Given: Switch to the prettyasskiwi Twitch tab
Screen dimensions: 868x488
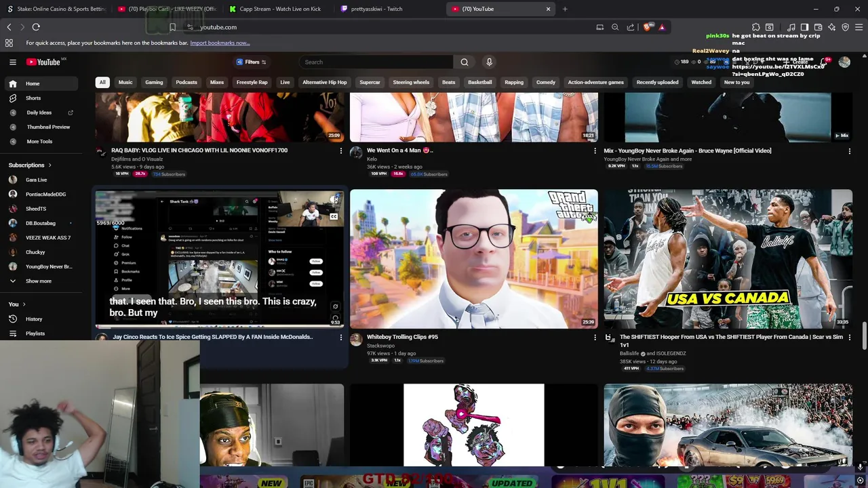Looking at the screenshot, I should coord(376,9).
